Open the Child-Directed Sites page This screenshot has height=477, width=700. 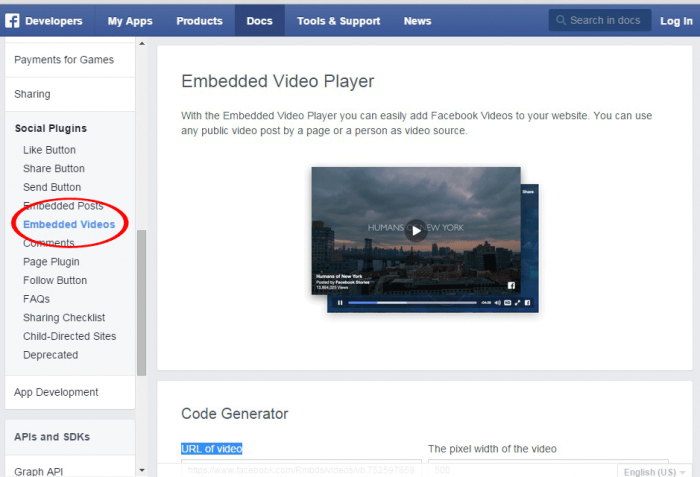coord(69,336)
